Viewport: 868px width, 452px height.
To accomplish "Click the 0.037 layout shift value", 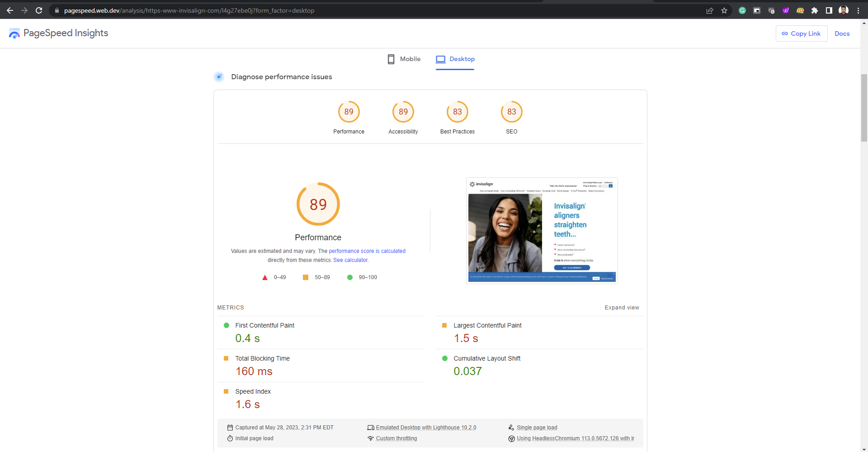I will (468, 371).
